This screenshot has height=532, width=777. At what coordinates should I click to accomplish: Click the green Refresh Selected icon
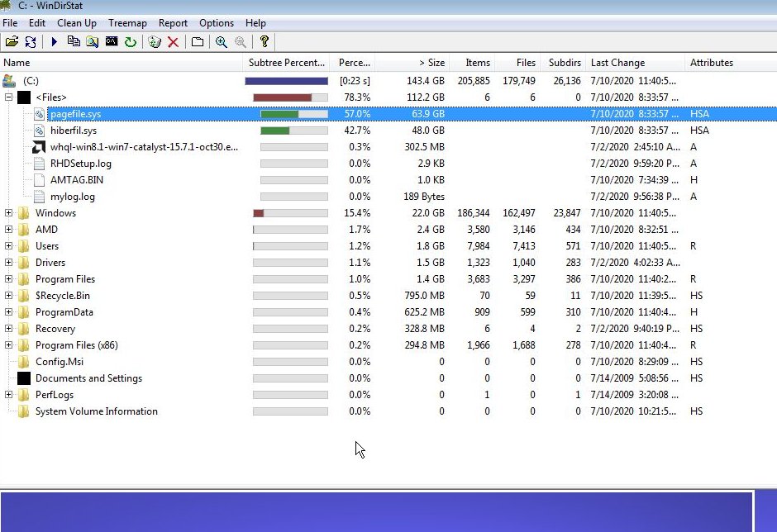[131, 41]
